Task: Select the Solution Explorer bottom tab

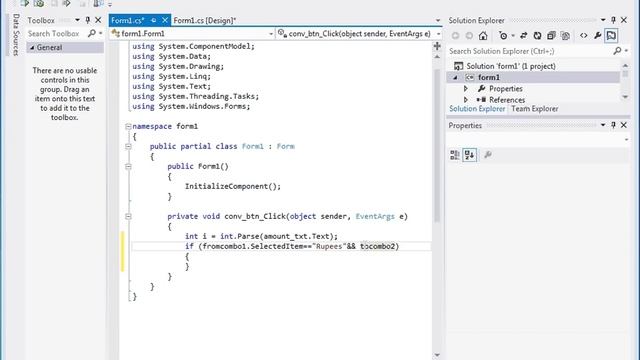Action: [x=477, y=109]
